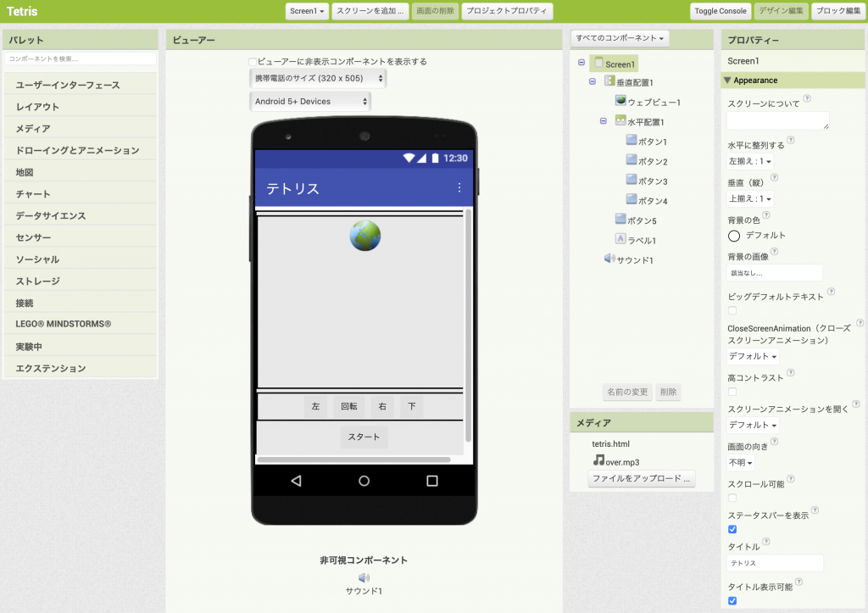The width and height of the screenshot is (868, 613).
Task: Click the over.mp3 music note icon
Action: 598,460
